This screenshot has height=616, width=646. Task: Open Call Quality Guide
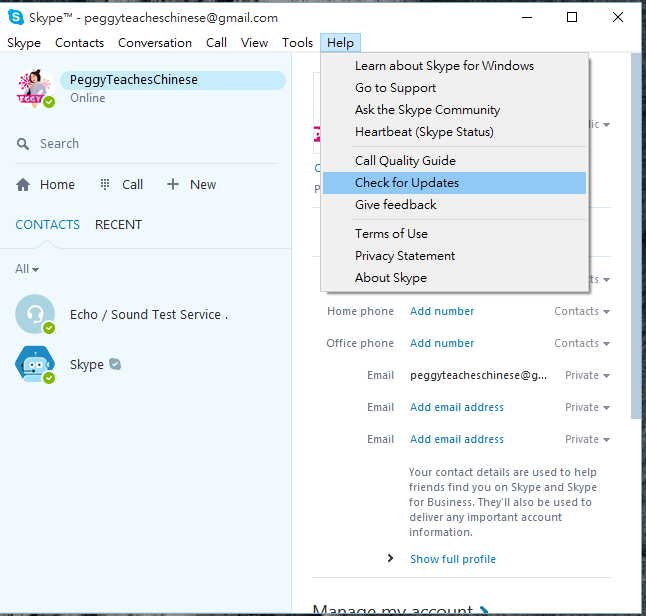click(454, 161)
